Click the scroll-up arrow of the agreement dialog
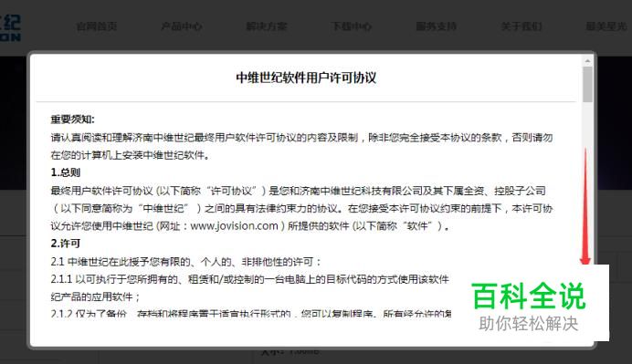Screen dimensions: 632x364 pyautogui.click(x=587, y=61)
